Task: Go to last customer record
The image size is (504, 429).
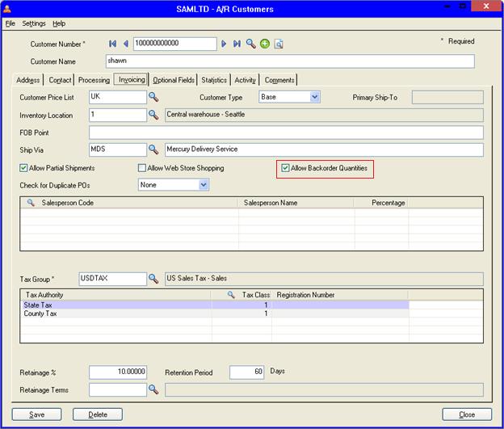Action: 237,44
